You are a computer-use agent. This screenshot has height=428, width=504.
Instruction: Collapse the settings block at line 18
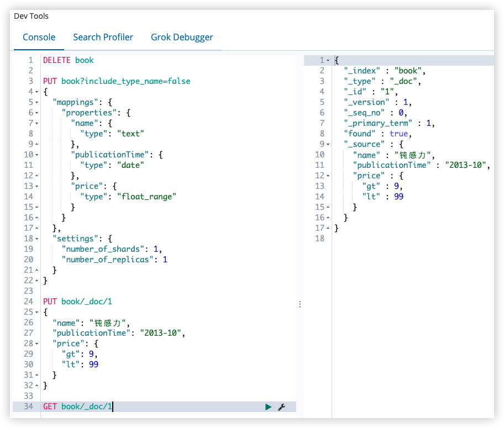(x=36, y=239)
